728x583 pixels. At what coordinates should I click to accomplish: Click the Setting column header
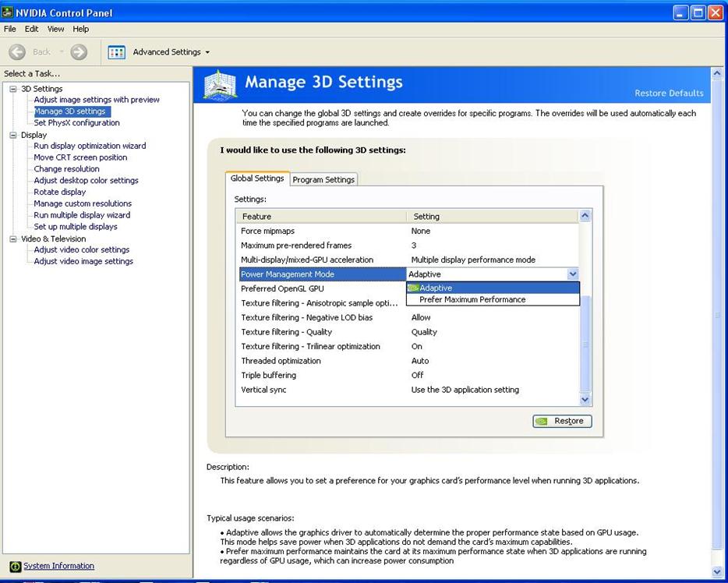tap(493, 217)
